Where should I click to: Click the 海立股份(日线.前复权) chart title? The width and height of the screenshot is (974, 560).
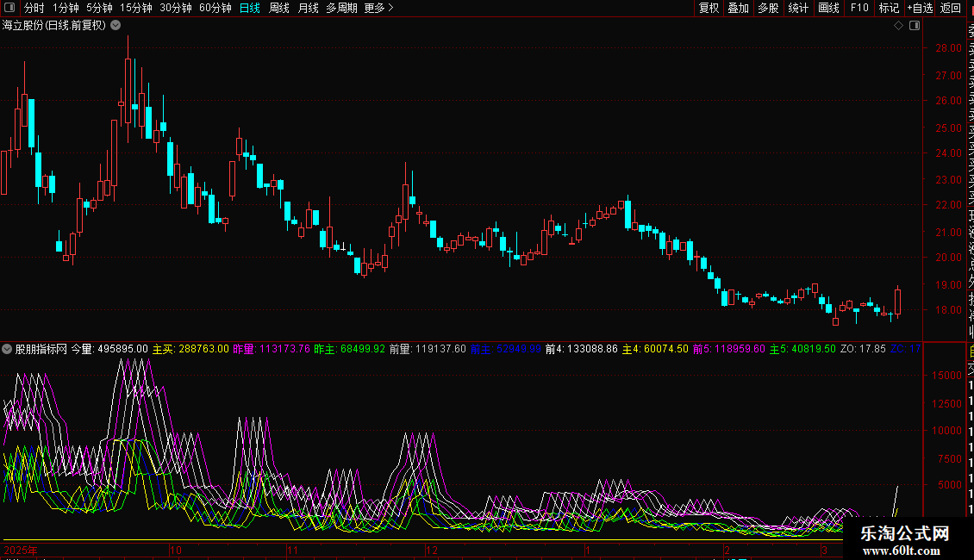click(54, 26)
